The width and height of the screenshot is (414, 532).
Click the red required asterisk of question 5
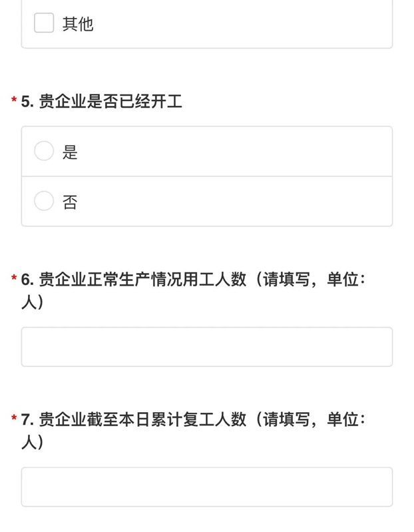(x=14, y=100)
